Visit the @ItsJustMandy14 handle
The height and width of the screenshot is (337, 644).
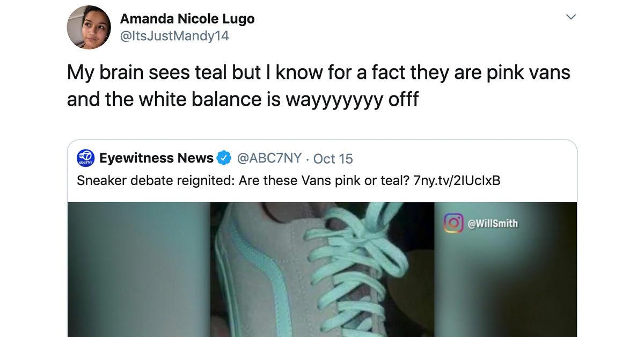[174, 36]
